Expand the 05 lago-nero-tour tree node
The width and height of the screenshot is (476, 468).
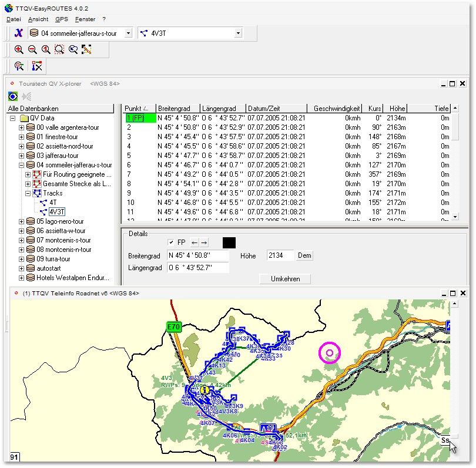(22, 221)
